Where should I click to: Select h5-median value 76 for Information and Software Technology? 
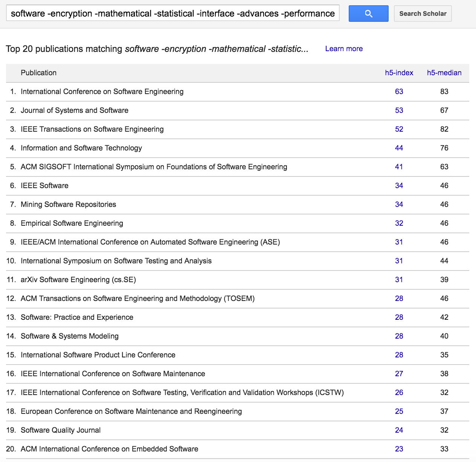(x=444, y=148)
